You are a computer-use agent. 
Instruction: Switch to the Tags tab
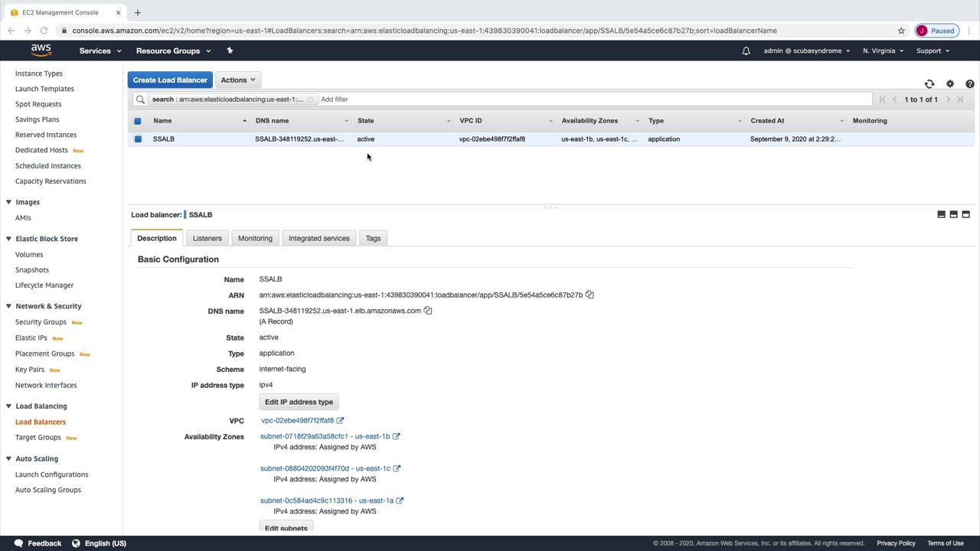[x=373, y=239]
